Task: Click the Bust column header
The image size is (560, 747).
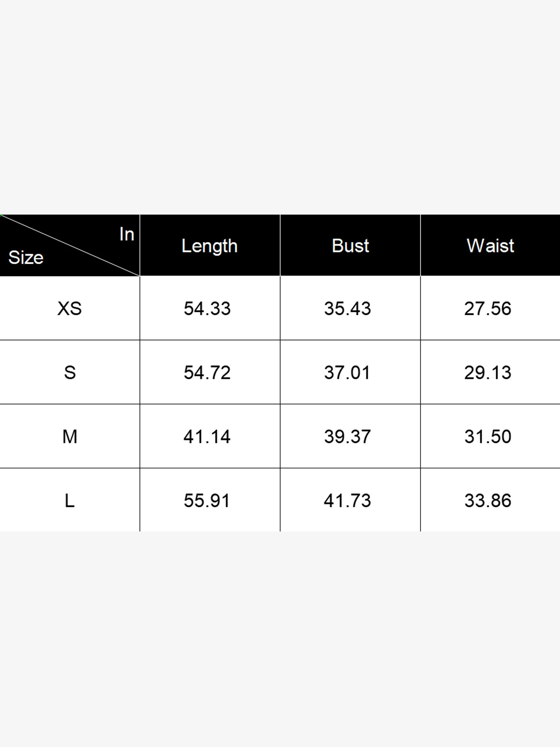Action: [350, 246]
